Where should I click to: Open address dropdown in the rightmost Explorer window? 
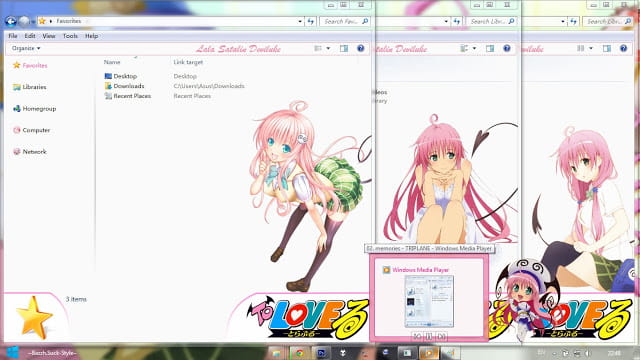pos(563,21)
